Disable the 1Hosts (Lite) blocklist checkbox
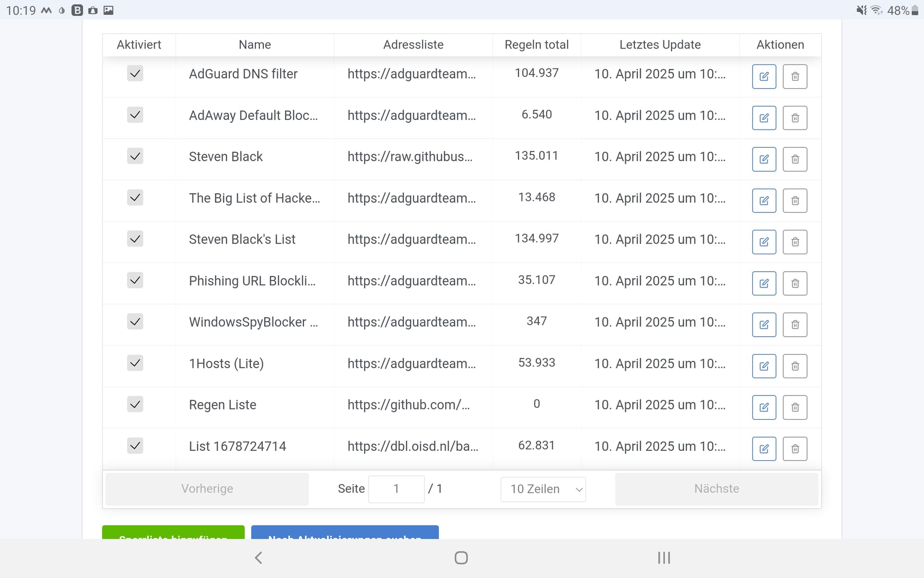Screen dimensions: 924x578 click(x=135, y=363)
